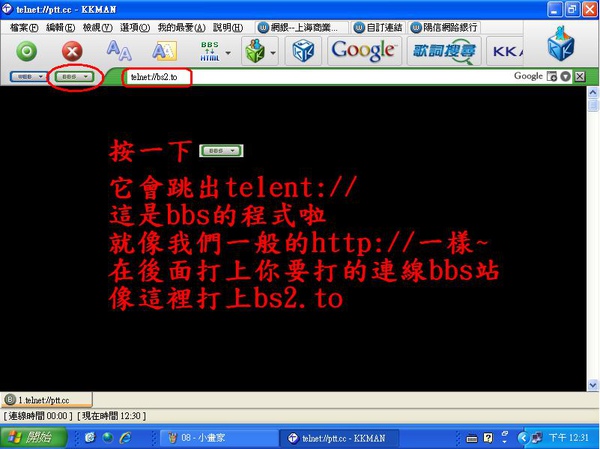Open the 檔案(F) menu
600x449 pixels.
tap(24, 28)
